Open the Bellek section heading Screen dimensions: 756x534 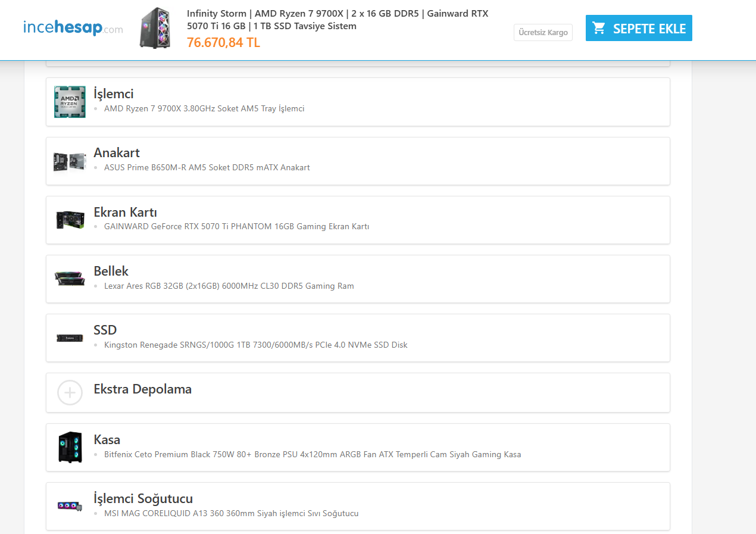tap(111, 271)
